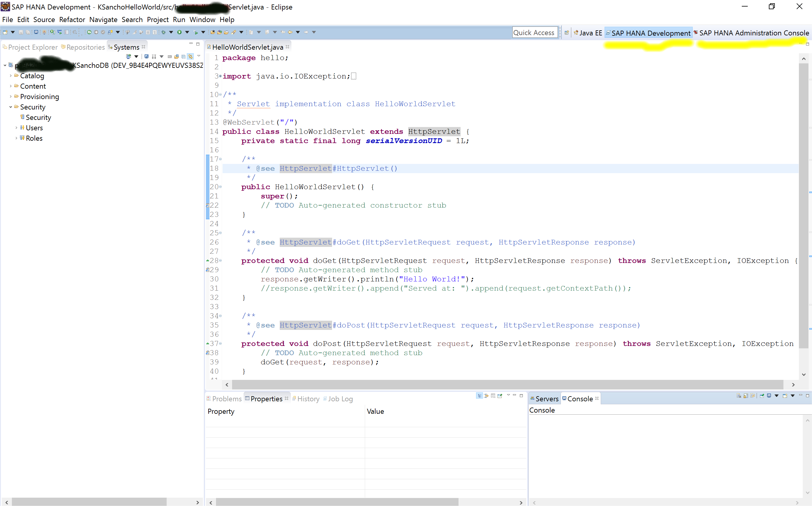Click the Quick Access search field
This screenshot has width=812, height=506.
point(534,32)
